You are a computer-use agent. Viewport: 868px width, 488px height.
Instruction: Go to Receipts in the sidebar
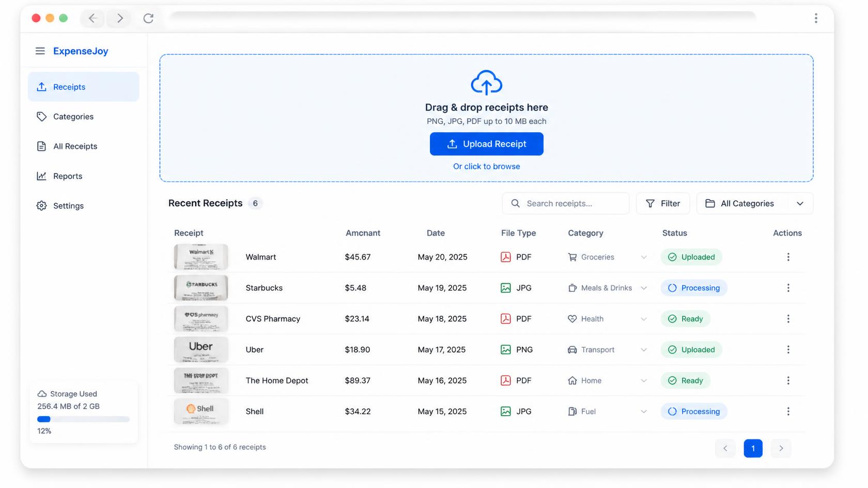point(84,87)
